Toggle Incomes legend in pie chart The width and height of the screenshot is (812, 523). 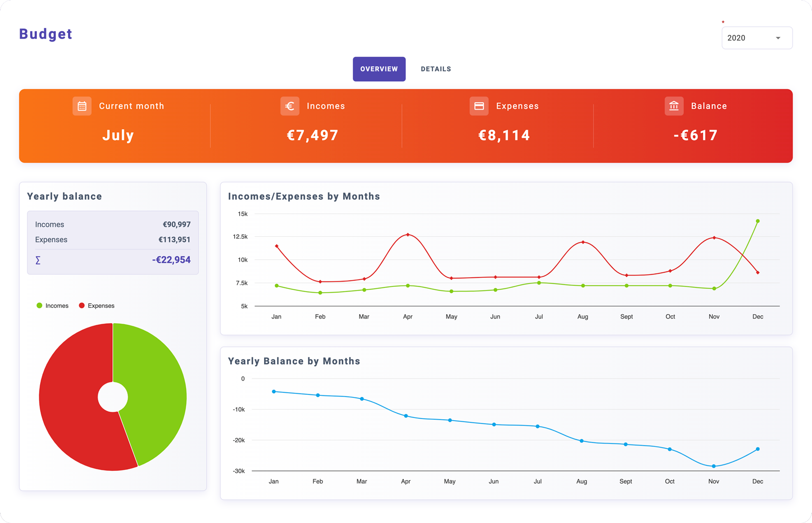(x=52, y=306)
